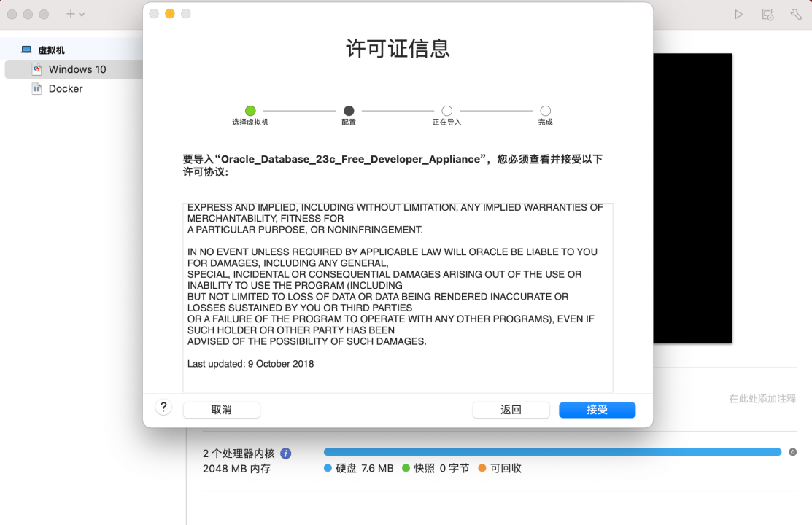Open settings with the wrench icon
Image resolution: width=812 pixels, height=525 pixels.
click(x=796, y=15)
